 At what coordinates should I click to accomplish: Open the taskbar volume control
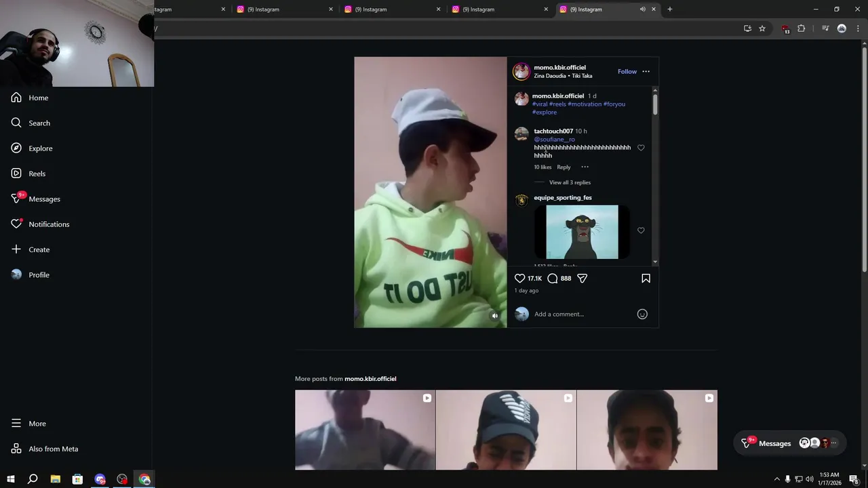tap(809, 479)
